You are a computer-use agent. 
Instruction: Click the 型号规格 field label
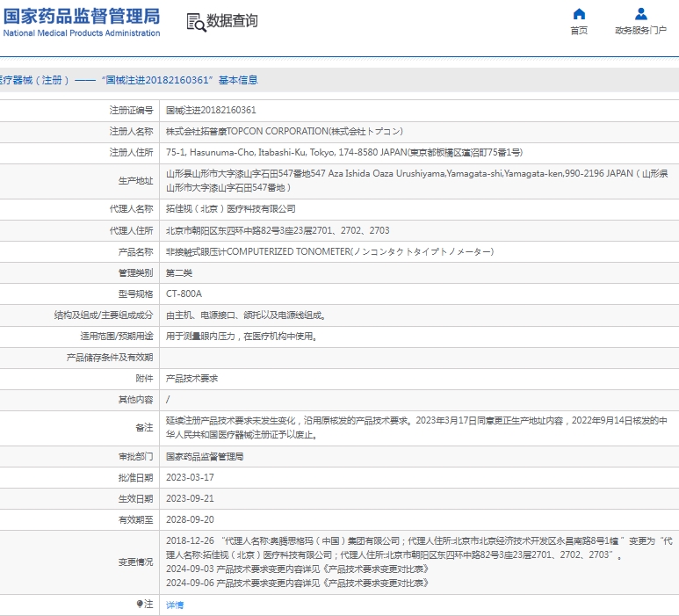point(135,294)
